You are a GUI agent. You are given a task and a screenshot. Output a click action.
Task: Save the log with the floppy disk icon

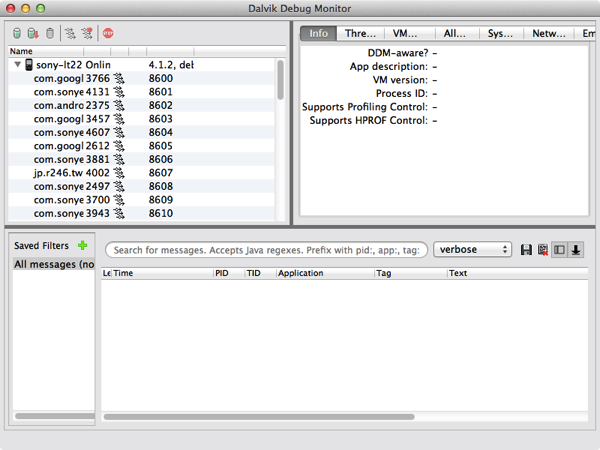pyautogui.click(x=526, y=250)
